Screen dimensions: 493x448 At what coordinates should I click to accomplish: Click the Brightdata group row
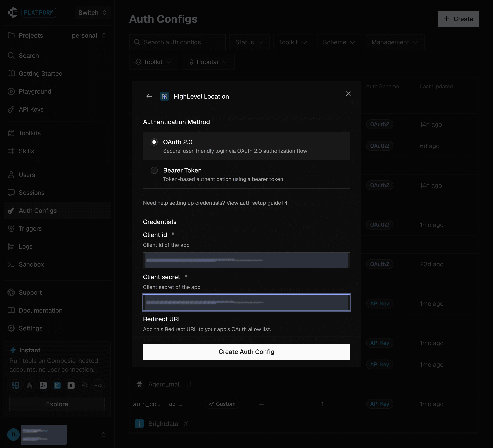(x=304, y=424)
